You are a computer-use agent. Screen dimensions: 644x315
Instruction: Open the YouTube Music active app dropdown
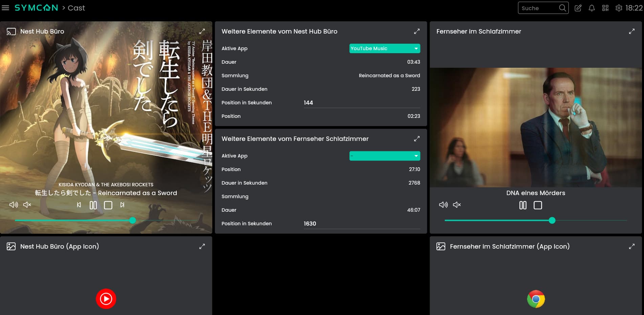coord(385,48)
